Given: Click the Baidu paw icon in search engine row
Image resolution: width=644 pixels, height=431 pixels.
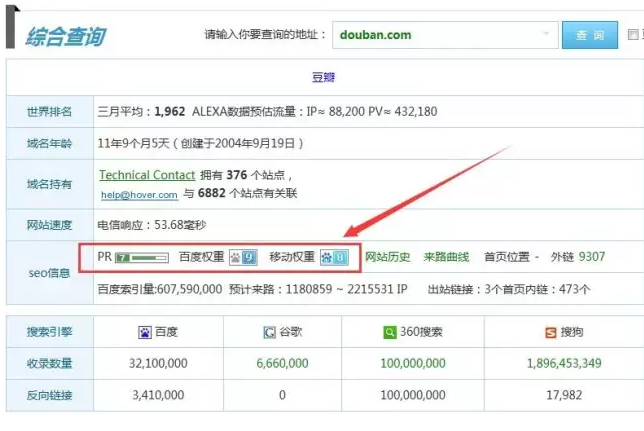Looking at the screenshot, I should [x=144, y=332].
